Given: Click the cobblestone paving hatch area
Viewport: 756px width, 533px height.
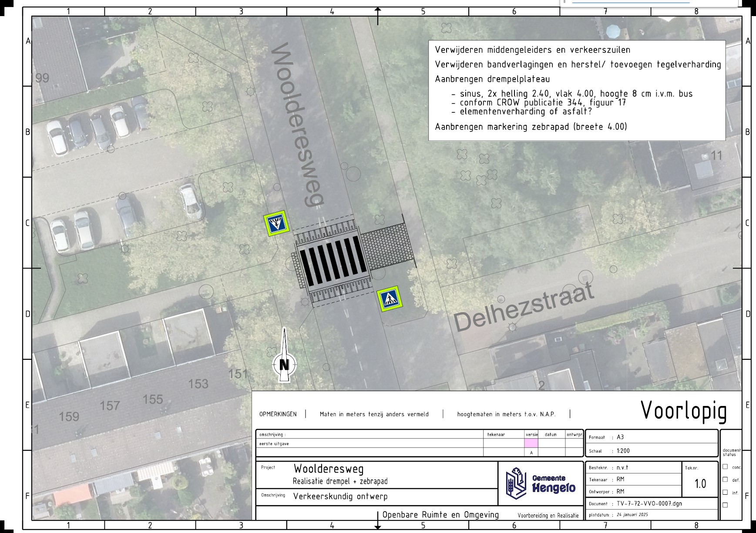Looking at the screenshot, I should (x=386, y=244).
